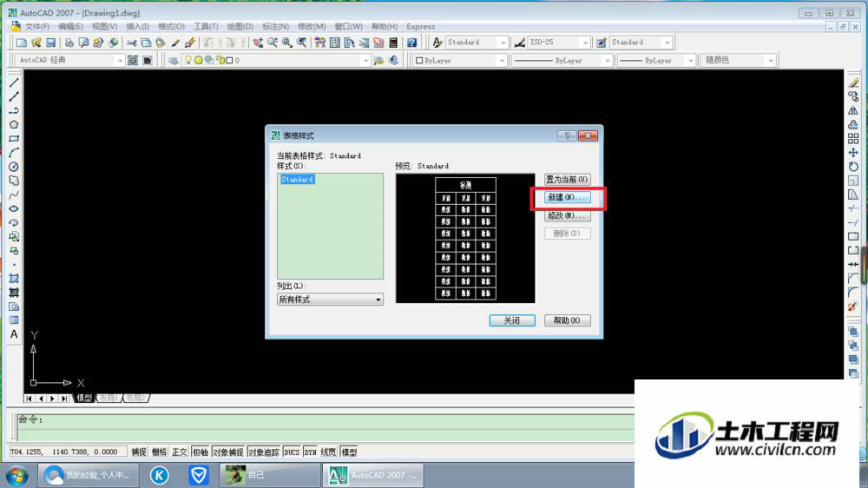Click the 帮助(H) button in dialog
Screen dimensions: 868x488
click(567, 320)
